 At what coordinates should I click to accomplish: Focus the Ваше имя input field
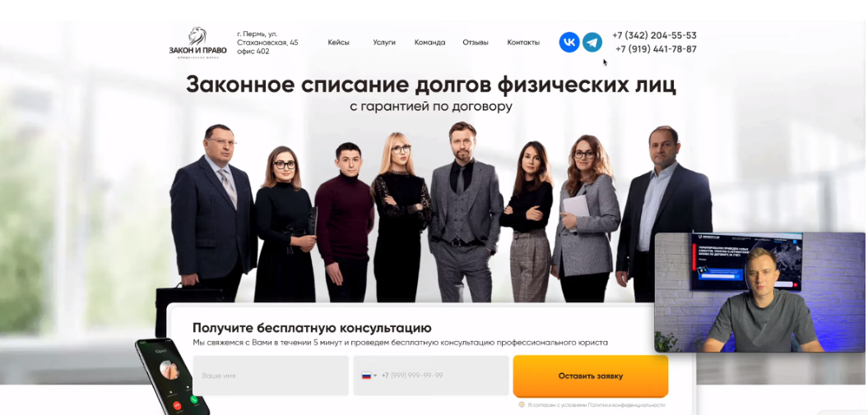click(x=271, y=376)
